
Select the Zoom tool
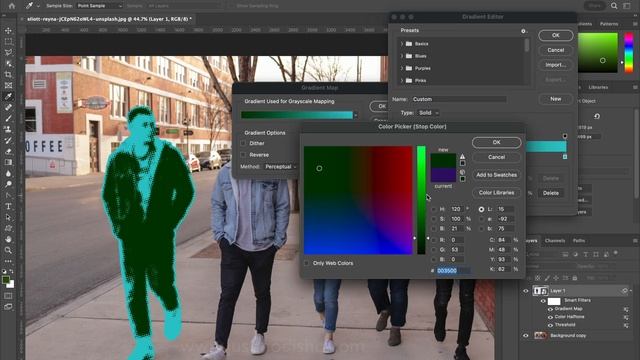[x=8, y=250]
